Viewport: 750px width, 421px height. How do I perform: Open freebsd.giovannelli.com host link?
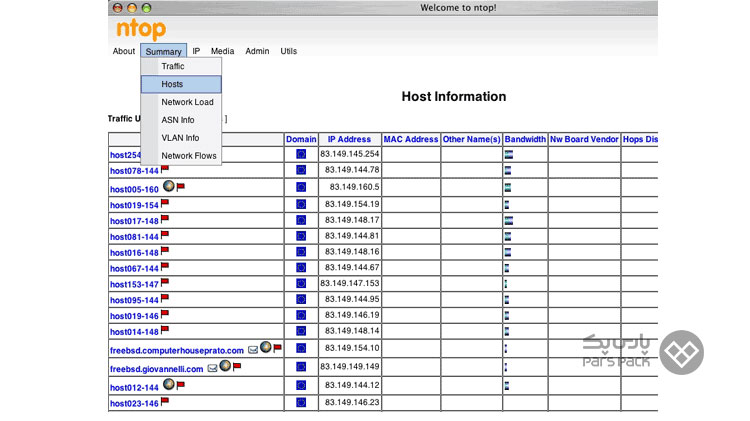[x=157, y=369]
